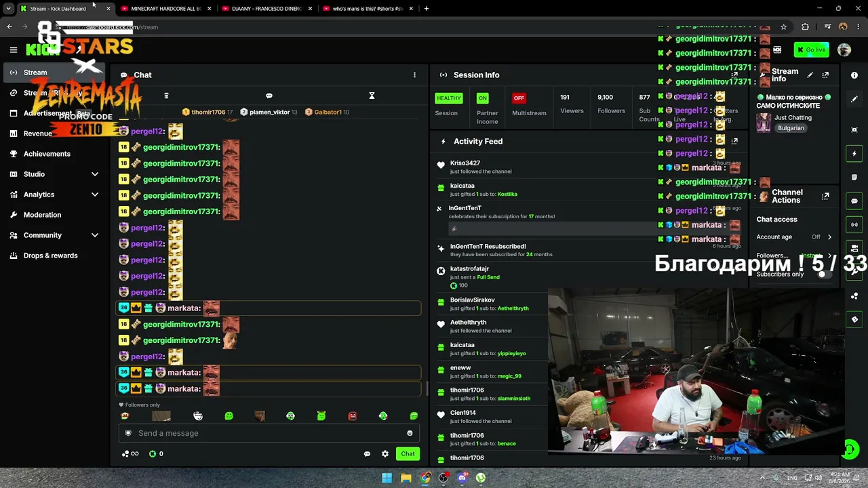Open the megic_99 username link in feed
868x488 pixels.
(509, 376)
